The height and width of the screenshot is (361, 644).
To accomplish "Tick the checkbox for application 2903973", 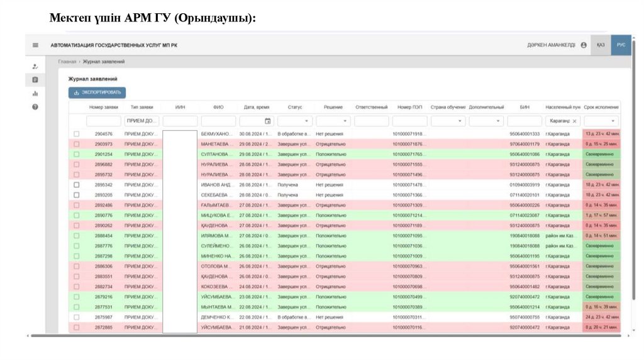I will (x=76, y=144).
